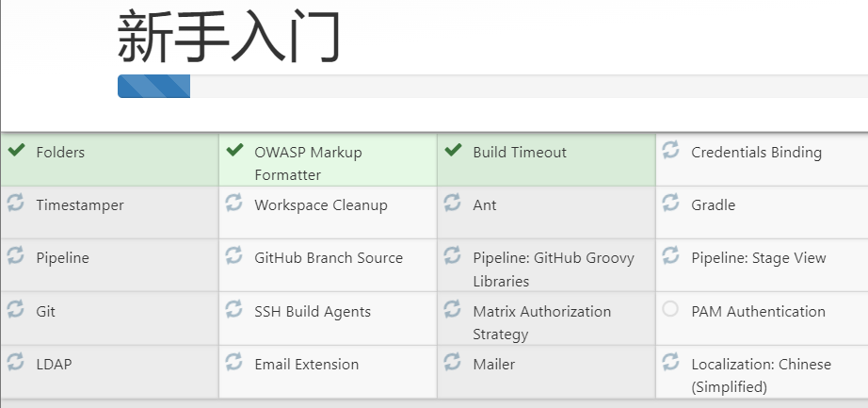Click the Matrix Authorization Strategy label
Image resolution: width=868 pixels, height=408 pixels.
(x=542, y=322)
